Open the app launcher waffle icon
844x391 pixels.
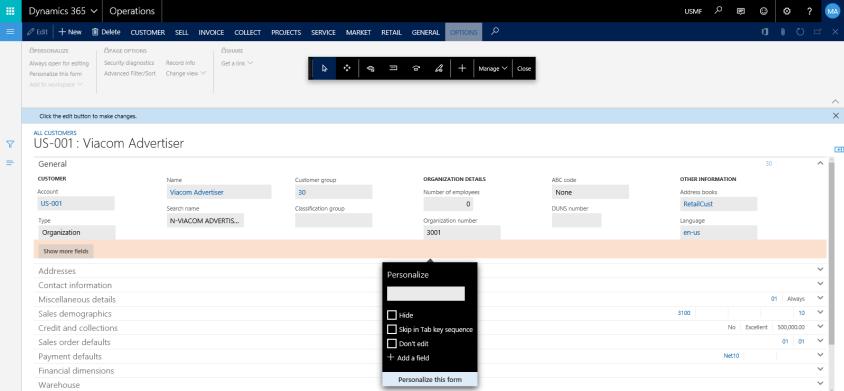pos(10,11)
